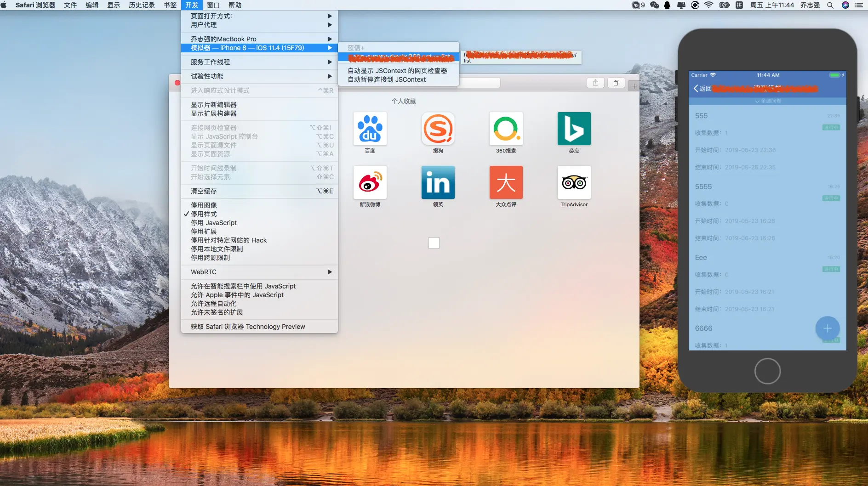This screenshot has width=868, height=486.
Task: Select 清空缓存 from the Develop menu
Action: tap(259, 191)
